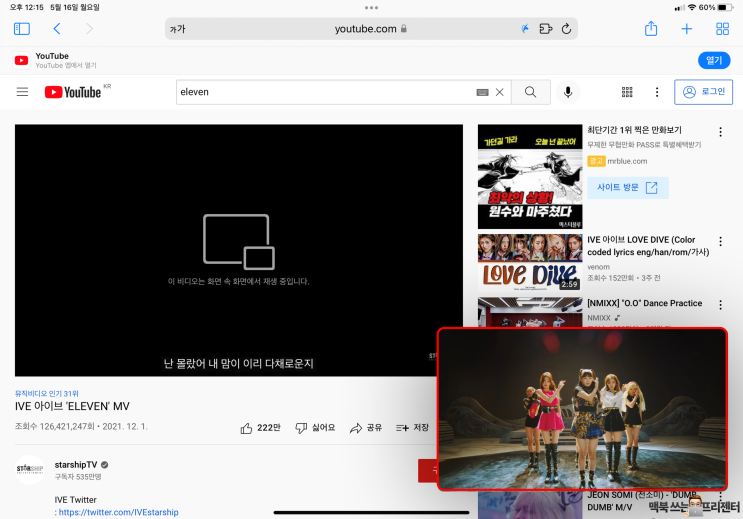
Task: Open a new tab with plus icon
Action: coord(686,29)
